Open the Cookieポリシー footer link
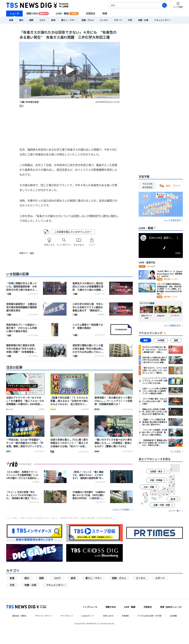189x644 pixels. click(88, 616)
